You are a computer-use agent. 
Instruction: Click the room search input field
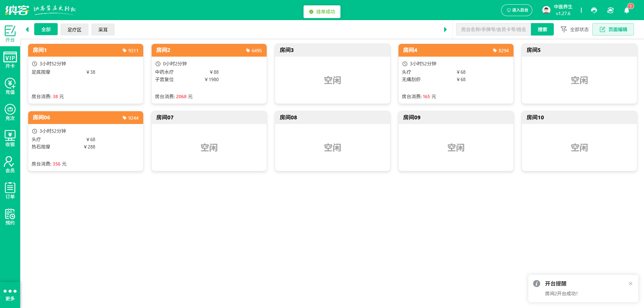(x=493, y=29)
